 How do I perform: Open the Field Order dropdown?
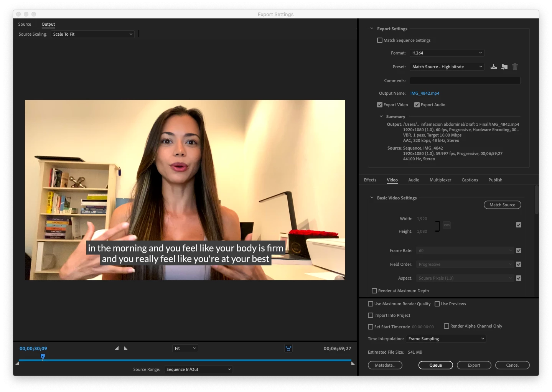coord(465,264)
